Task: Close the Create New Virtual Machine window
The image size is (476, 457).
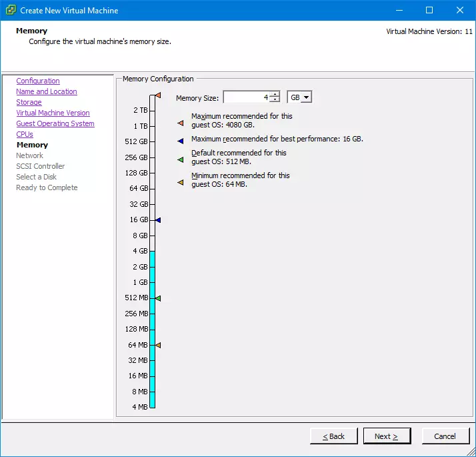Action: click(x=460, y=10)
